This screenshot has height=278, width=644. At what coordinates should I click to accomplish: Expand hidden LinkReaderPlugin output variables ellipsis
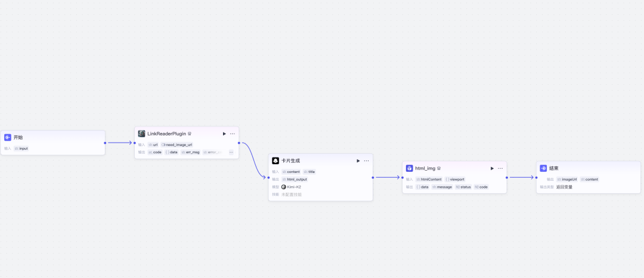231,152
